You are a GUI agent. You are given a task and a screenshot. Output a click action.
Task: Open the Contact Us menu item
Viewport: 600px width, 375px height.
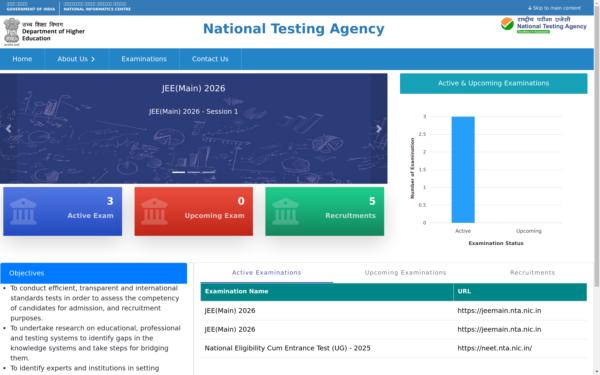click(x=210, y=59)
